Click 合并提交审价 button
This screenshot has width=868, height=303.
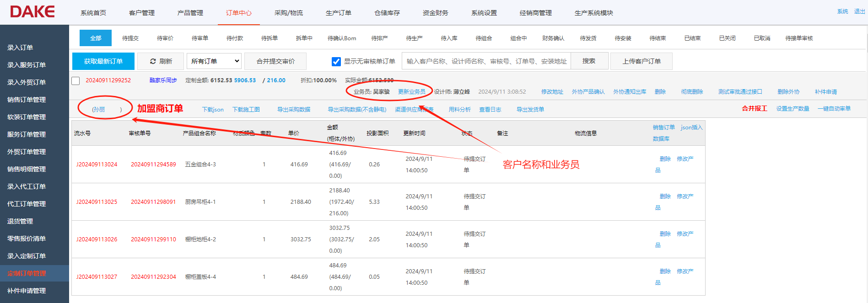275,61
